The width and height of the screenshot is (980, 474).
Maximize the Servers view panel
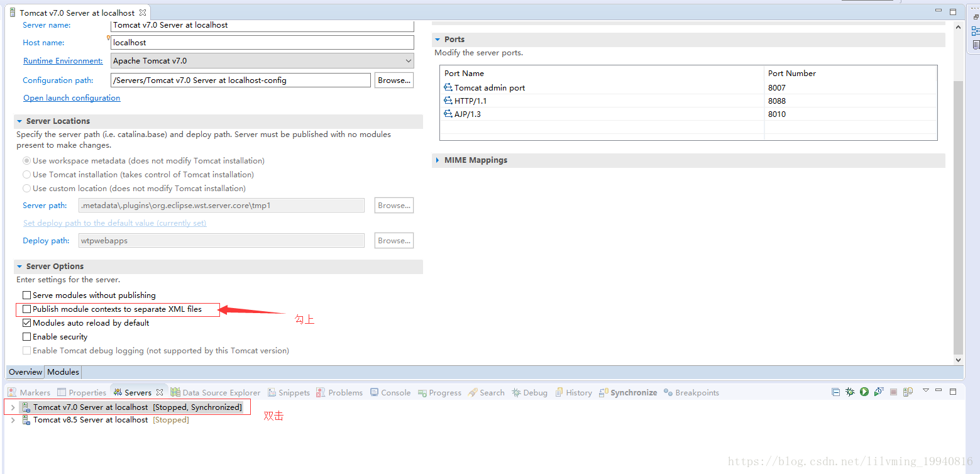[x=953, y=392]
